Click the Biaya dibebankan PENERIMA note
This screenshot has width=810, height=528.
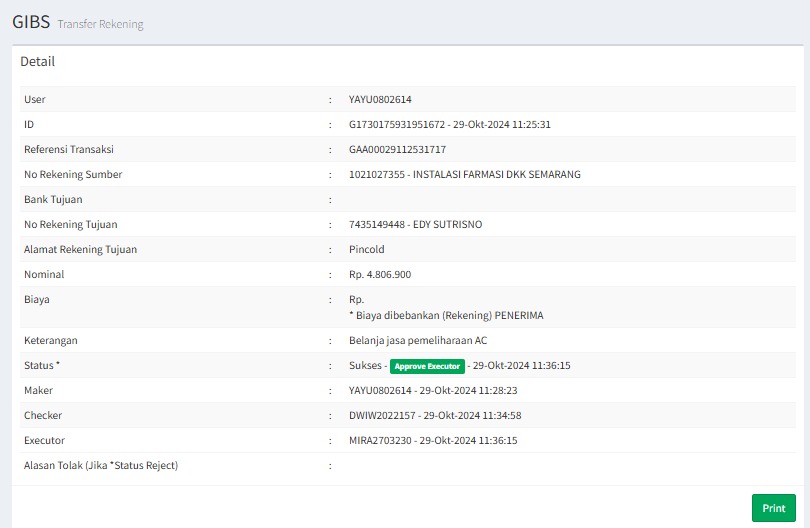point(446,315)
